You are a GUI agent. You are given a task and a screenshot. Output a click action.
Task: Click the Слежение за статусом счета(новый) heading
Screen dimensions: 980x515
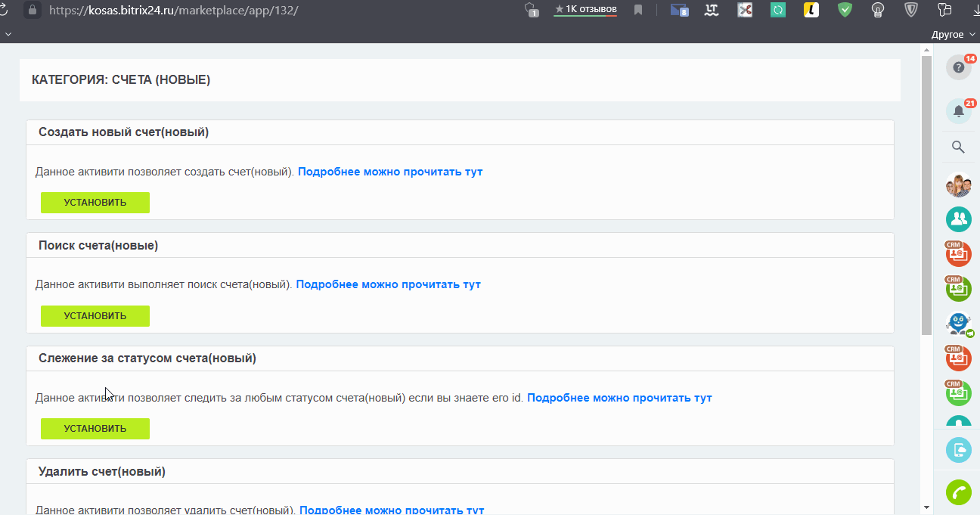tap(147, 358)
